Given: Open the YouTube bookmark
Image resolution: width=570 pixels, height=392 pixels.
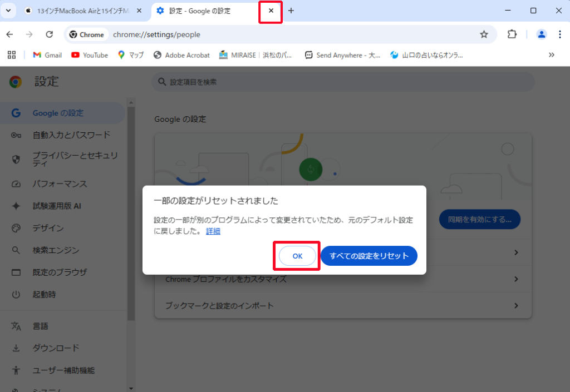Looking at the screenshot, I should coord(90,55).
